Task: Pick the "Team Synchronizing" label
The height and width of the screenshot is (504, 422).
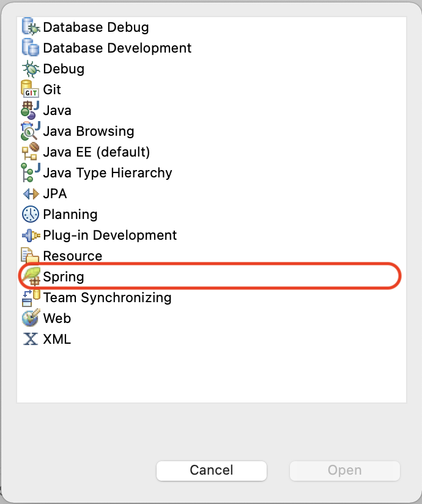Action: (x=107, y=298)
